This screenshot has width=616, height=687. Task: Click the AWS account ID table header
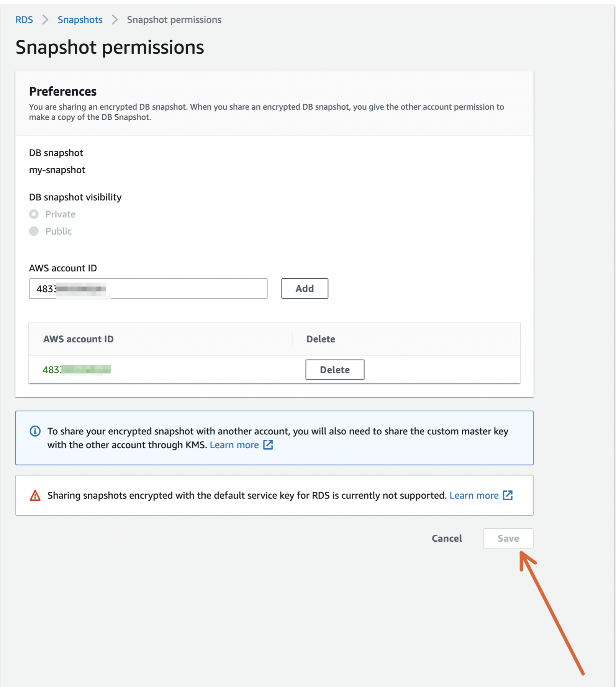click(78, 339)
